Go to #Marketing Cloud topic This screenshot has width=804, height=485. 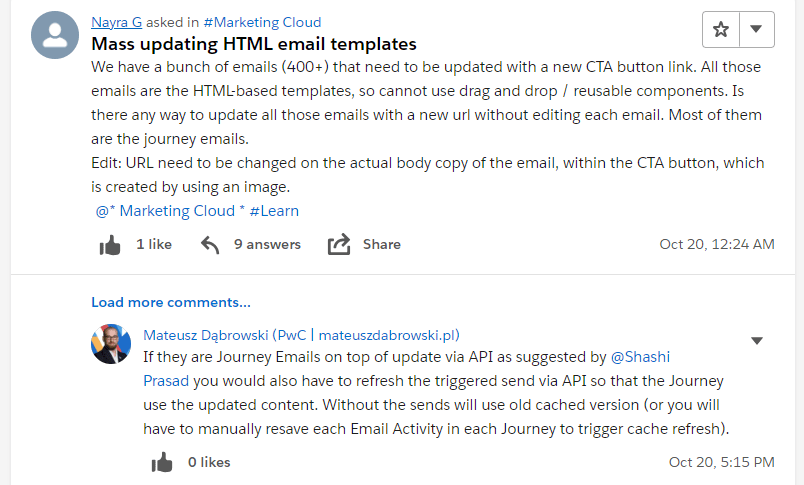(x=264, y=22)
